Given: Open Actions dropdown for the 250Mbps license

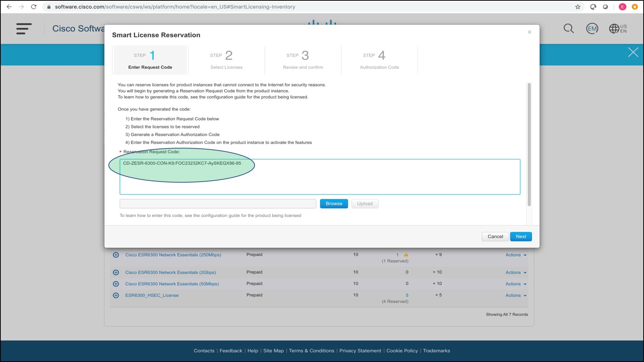Looking at the screenshot, I should click(516, 255).
